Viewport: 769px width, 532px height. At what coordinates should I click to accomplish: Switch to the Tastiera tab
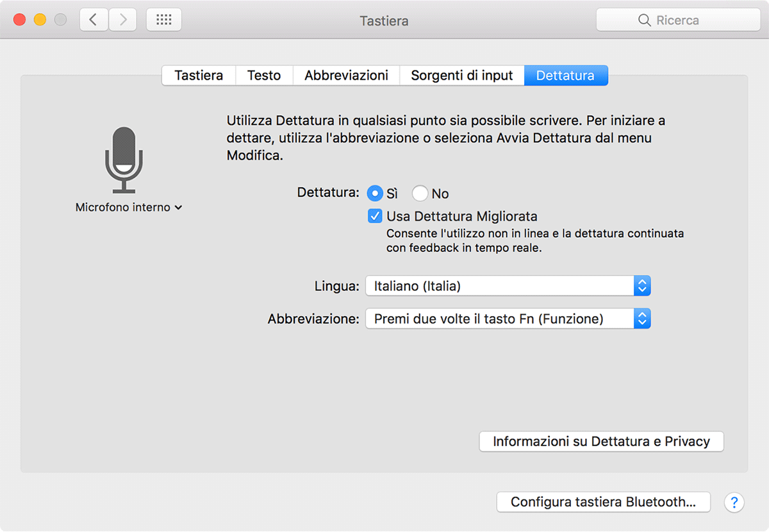[x=199, y=76]
